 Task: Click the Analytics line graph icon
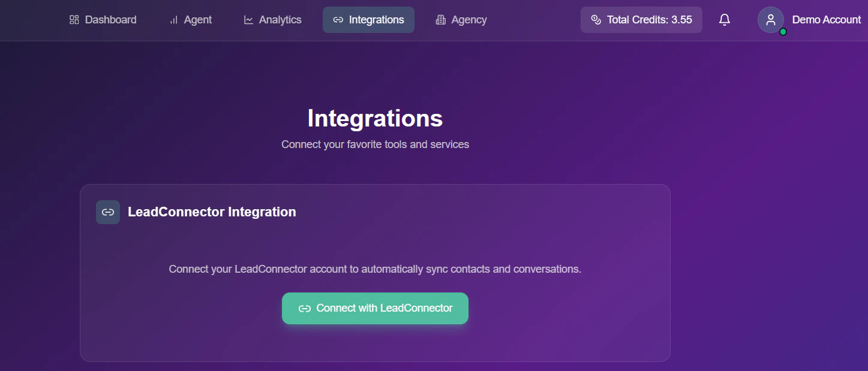248,19
